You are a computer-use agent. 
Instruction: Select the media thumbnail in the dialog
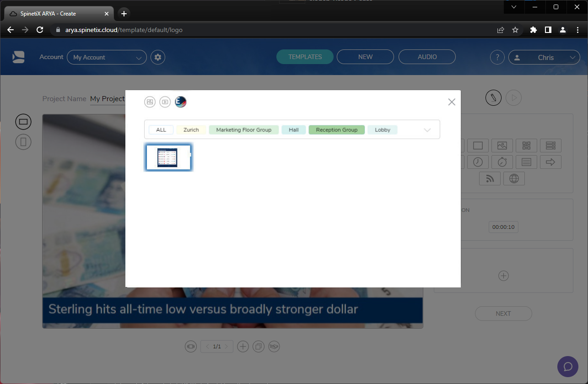coord(168,157)
